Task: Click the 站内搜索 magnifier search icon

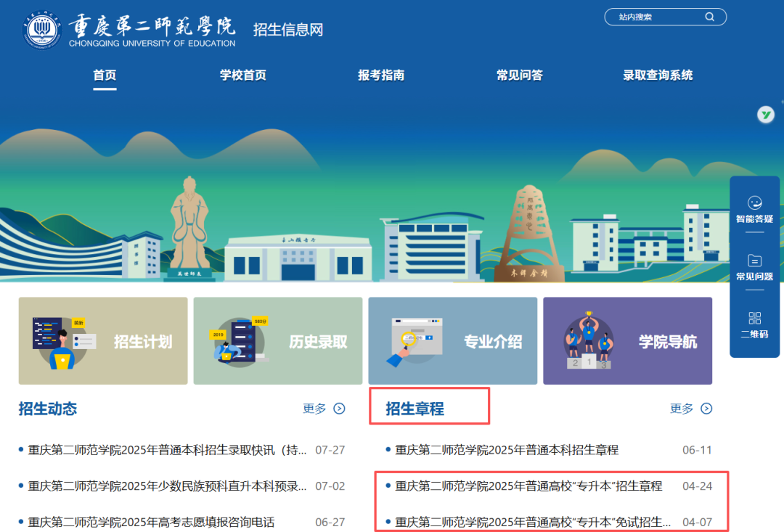Action: [710, 16]
